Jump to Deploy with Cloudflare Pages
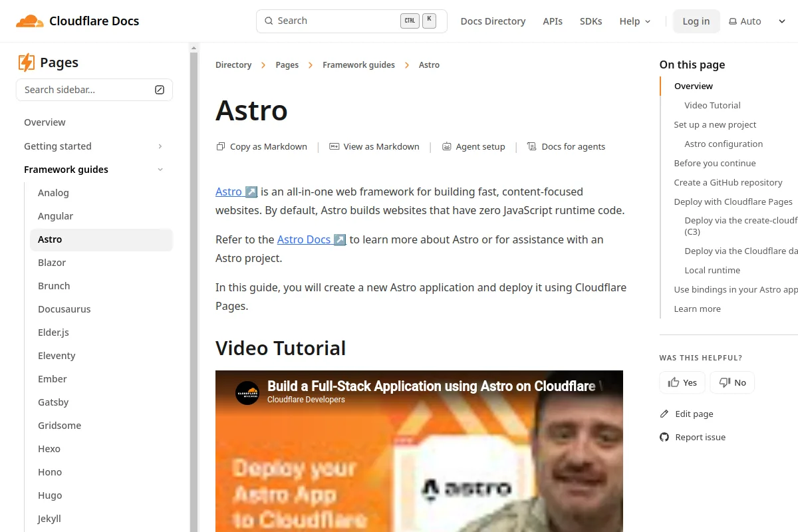The image size is (798, 532). [x=733, y=201]
